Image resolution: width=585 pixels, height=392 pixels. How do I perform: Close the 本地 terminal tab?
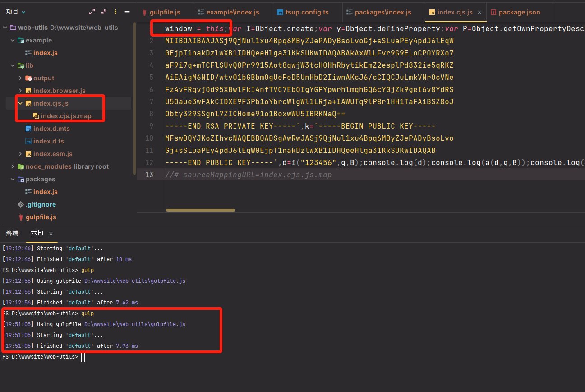(51, 234)
